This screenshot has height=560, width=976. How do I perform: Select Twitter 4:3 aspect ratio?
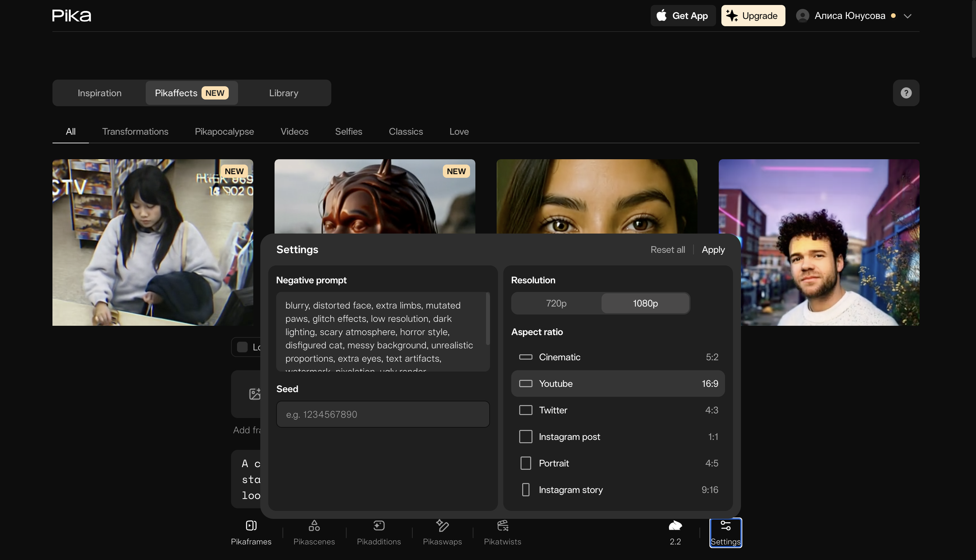coord(618,410)
